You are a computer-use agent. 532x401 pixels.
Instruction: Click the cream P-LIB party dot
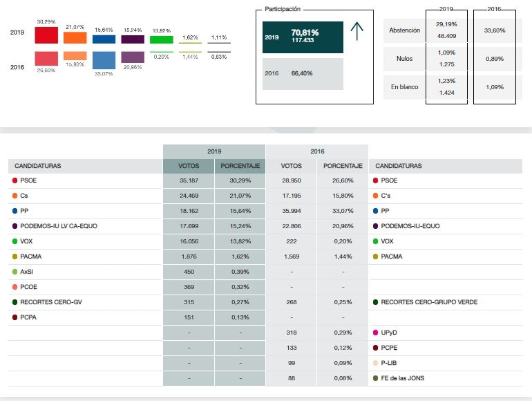pyautogui.click(x=375, y=363)
